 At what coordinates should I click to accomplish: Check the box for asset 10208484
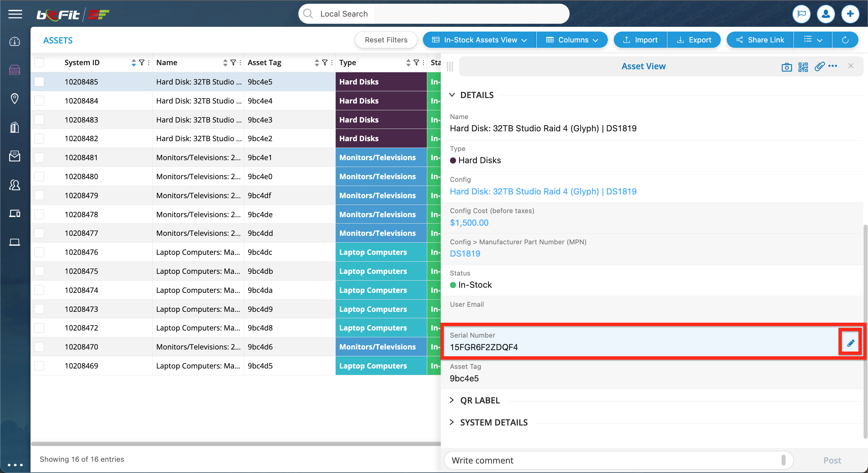[39, 101]
